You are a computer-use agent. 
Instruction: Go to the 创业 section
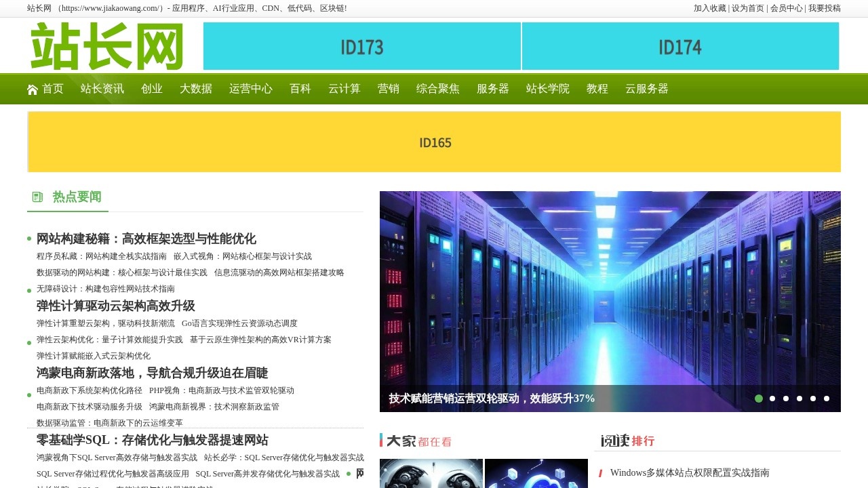[x=152, y=89]
